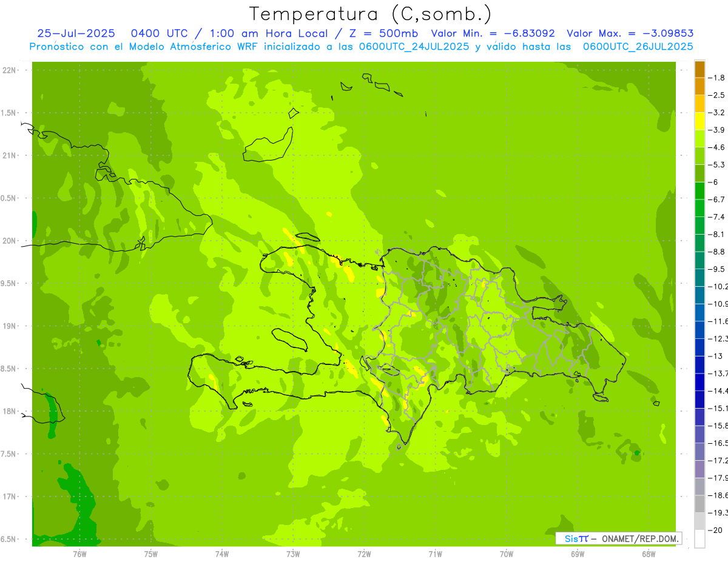Pick orange swatch between -1.8 and -2.5
This screenshot has height=562, width=728.
click(x=699, y=86)
